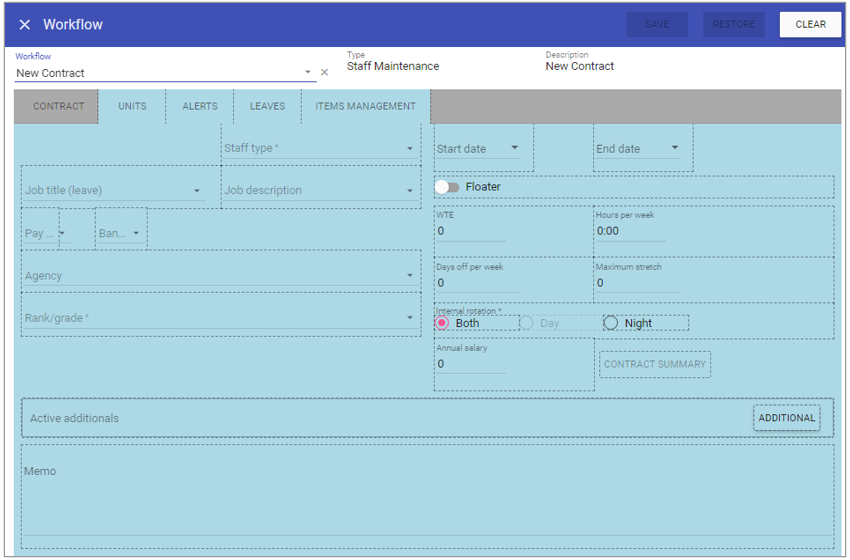The width and height of the screenshot is (850, 560).
Task: Toggle the Floater switch
Action: point(447,187)
